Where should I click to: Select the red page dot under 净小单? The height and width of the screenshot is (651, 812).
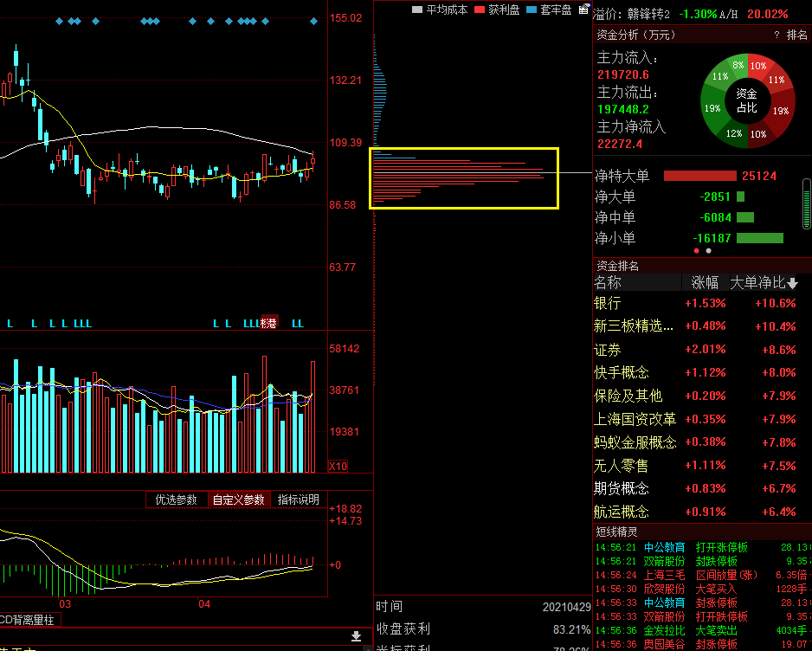[696, 251]
